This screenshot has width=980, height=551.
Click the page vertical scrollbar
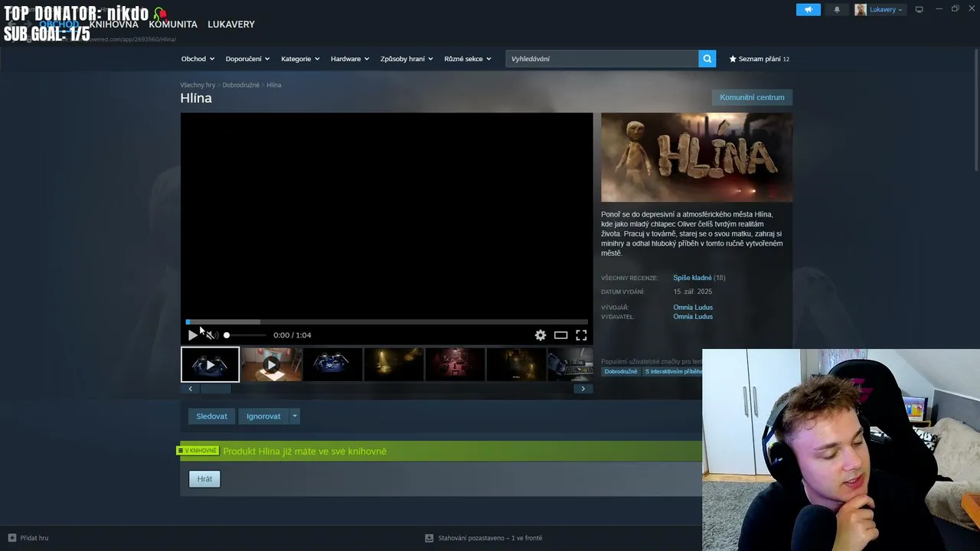(x=976, y=111)
